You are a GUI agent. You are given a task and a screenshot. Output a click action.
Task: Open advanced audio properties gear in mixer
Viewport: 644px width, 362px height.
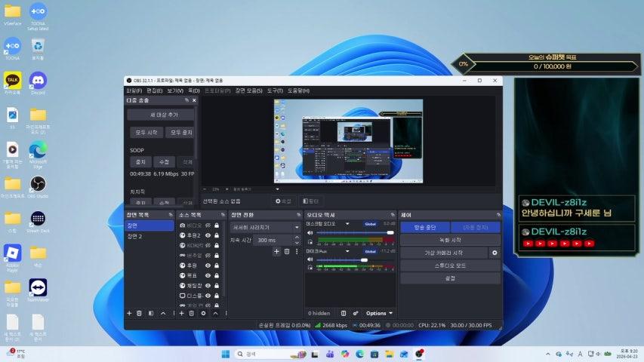(355, 313)
